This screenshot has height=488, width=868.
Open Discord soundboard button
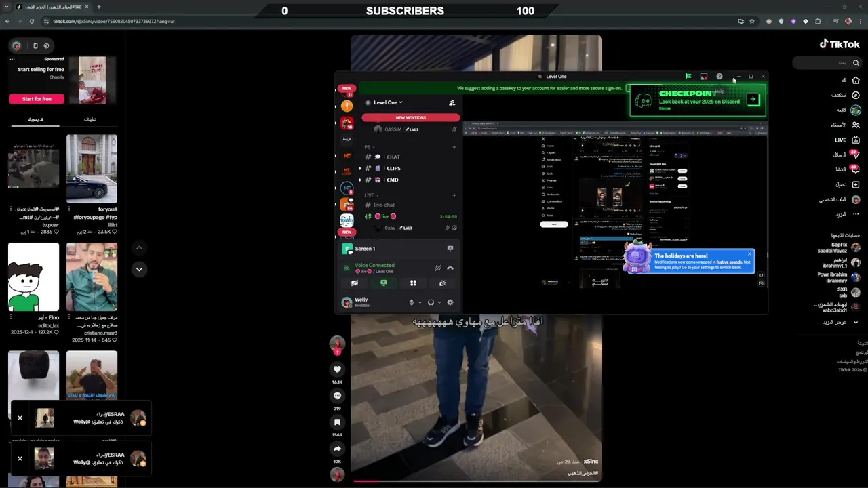442,283
